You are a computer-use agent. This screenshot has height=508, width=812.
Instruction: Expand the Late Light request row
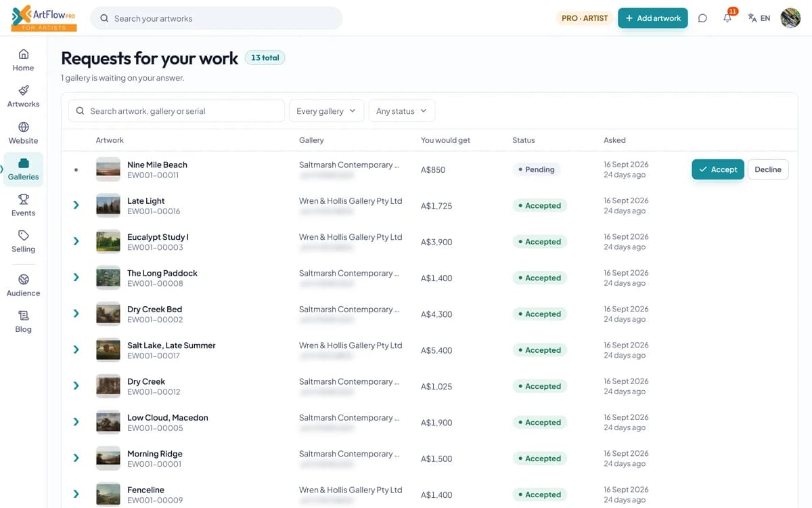tap(76, 205)
